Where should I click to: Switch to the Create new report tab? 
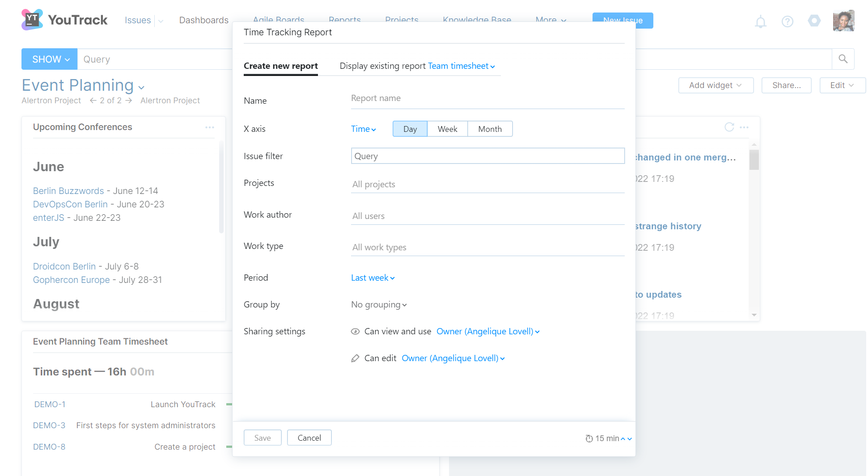(x=280, y=66)
